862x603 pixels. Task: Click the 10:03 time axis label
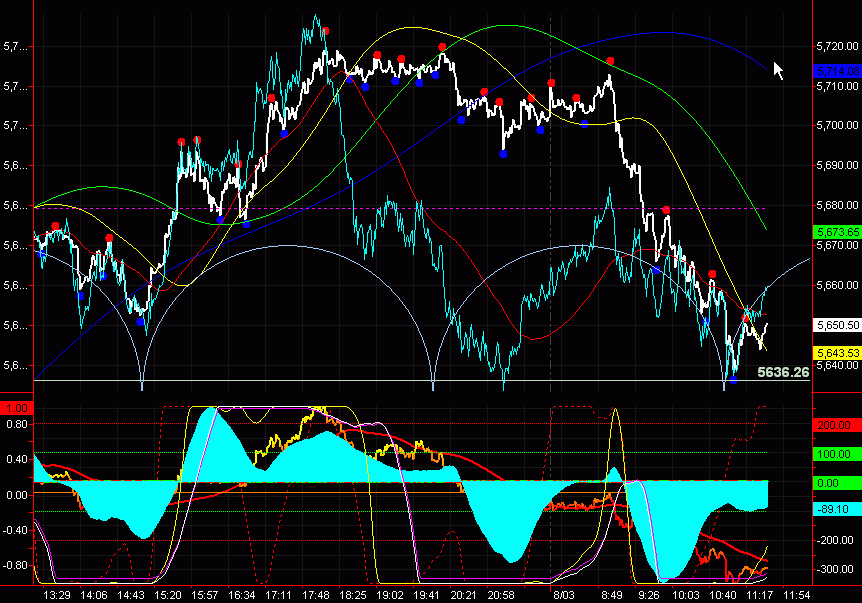(x=686, y=595)
